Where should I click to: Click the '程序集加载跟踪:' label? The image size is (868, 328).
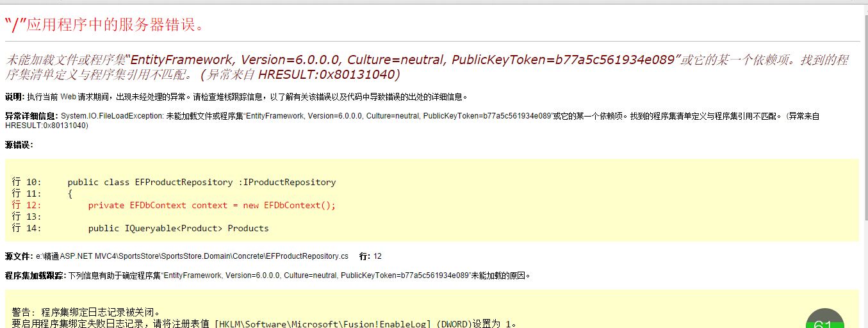click(x=35, y=275)
